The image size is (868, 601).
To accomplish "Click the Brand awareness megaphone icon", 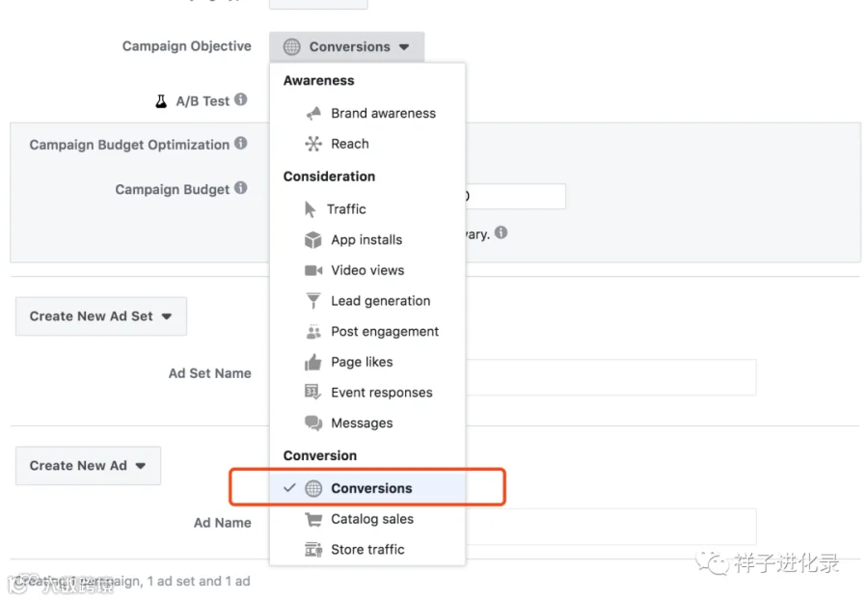I will tap(313, 114).
